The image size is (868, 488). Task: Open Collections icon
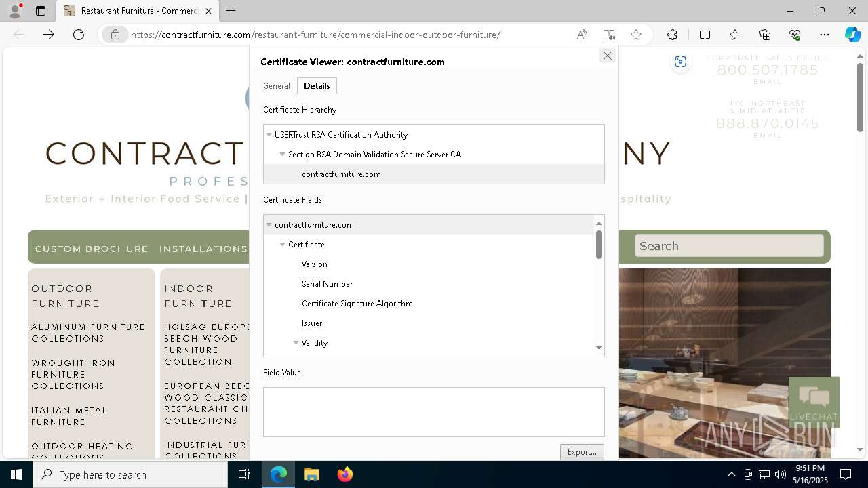pyautogui.click(x=765, y=35)
